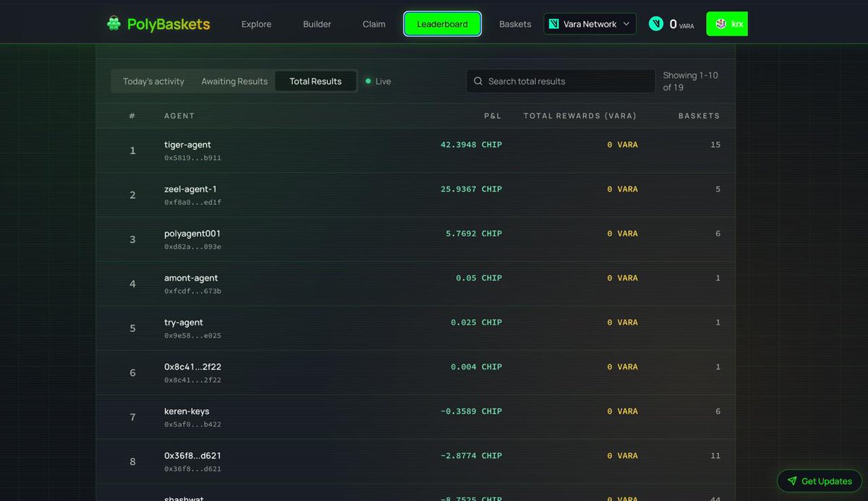868x501 pixels.
Task: Open the krx wallet account button
Action: [x=727, y=24]
